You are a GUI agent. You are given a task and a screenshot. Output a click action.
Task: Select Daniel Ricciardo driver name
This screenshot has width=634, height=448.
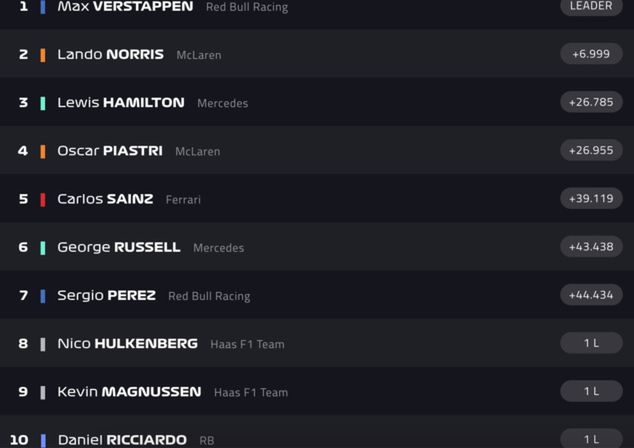coord(122,440)
